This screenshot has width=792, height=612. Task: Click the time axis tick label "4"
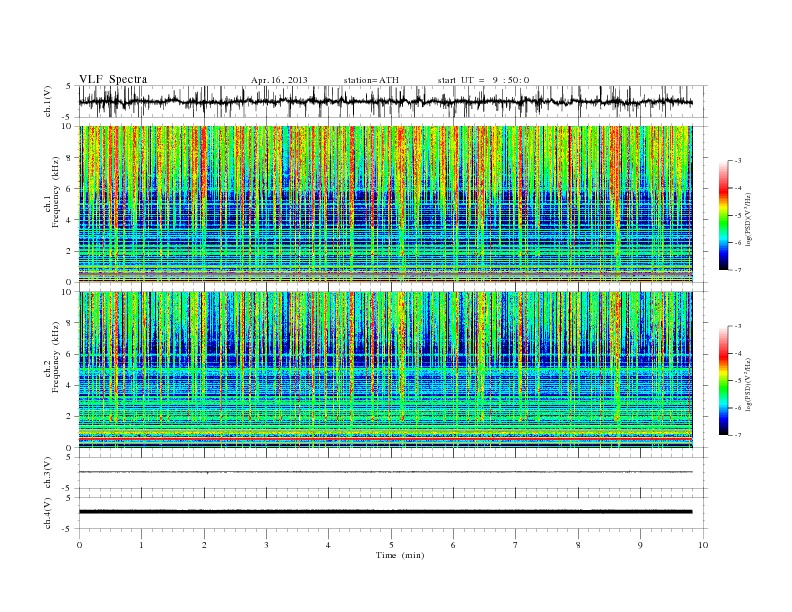coord(328,545)
